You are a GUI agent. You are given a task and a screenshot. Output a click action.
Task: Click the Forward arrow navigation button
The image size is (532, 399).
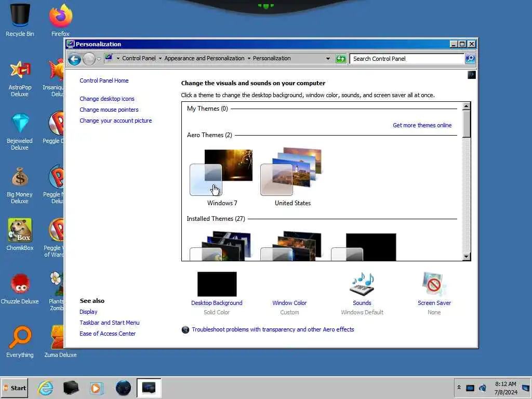point(89,59)
